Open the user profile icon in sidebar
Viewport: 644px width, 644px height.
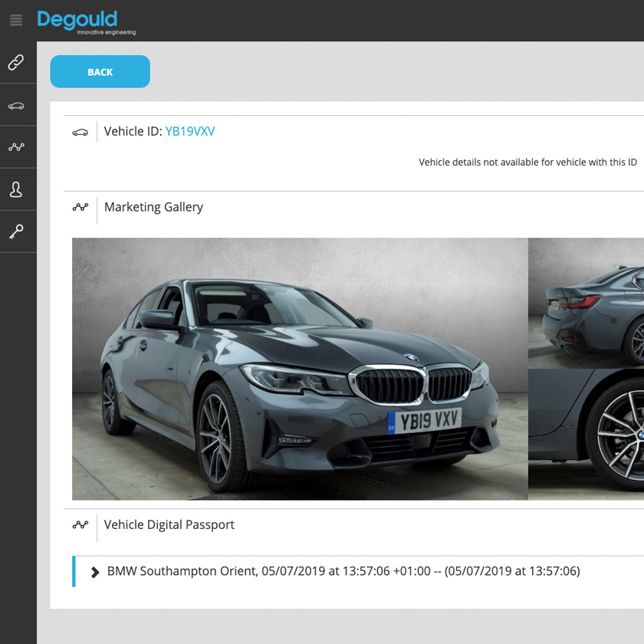pos(16,190)
